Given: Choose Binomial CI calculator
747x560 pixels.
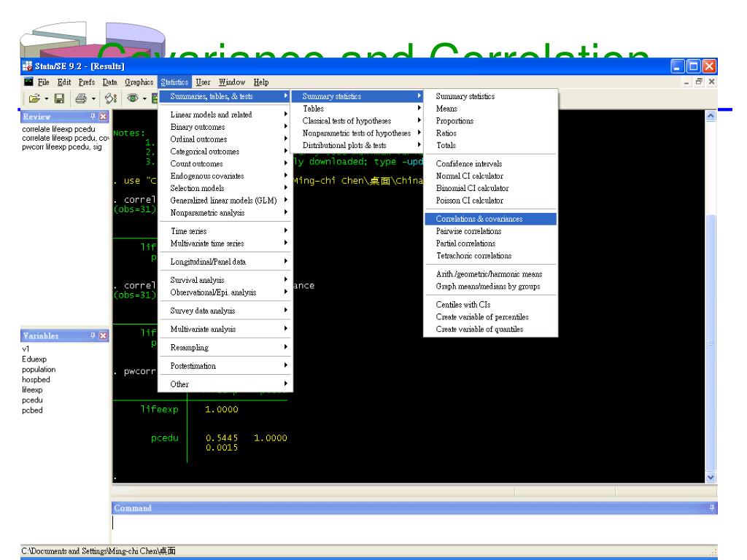Looking at the screenshot, I should tap(490, 188).
